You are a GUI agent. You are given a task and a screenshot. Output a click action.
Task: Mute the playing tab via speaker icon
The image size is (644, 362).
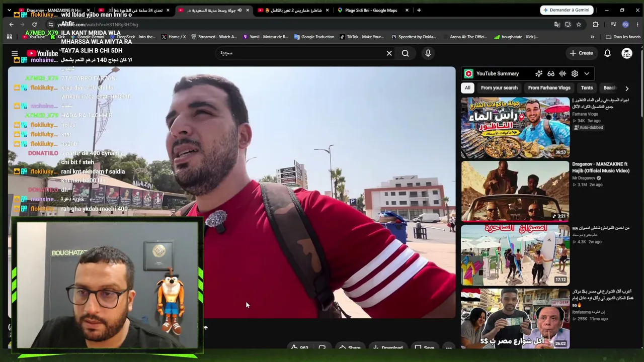coord(239,10)
